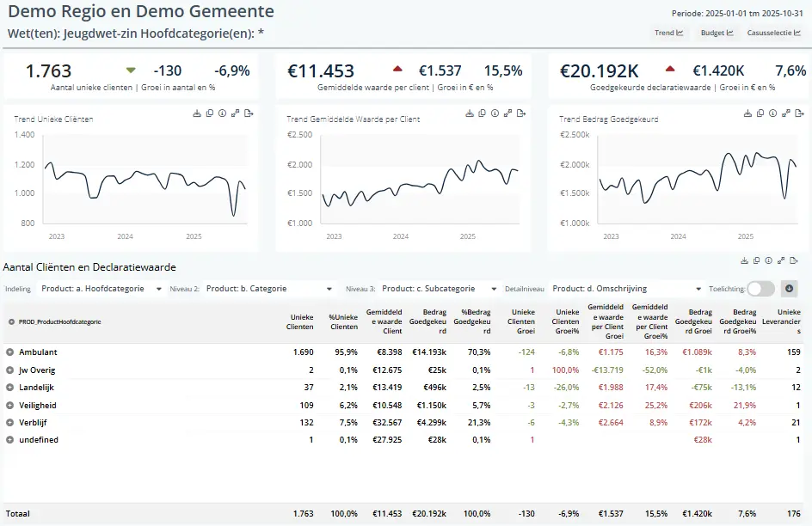Expand Trend Bedrag Goedgekeurd chart to fullscreen
The image size is (812, 526).
(780, 113)
